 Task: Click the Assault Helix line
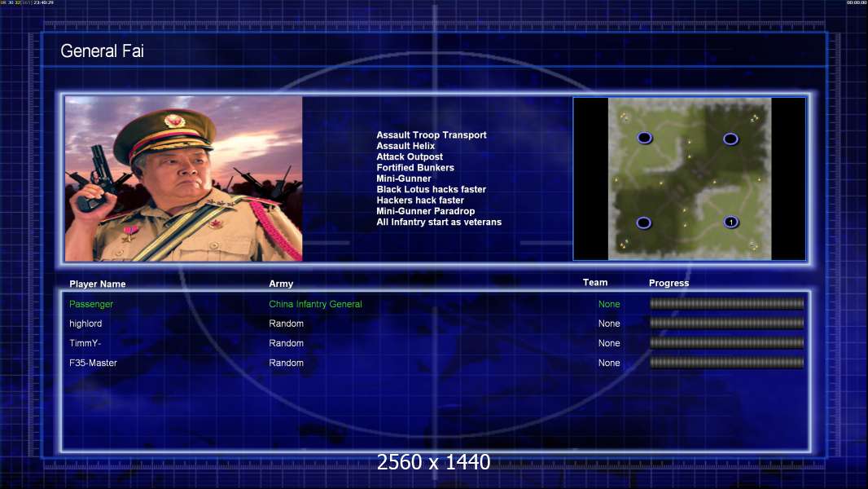406,146
